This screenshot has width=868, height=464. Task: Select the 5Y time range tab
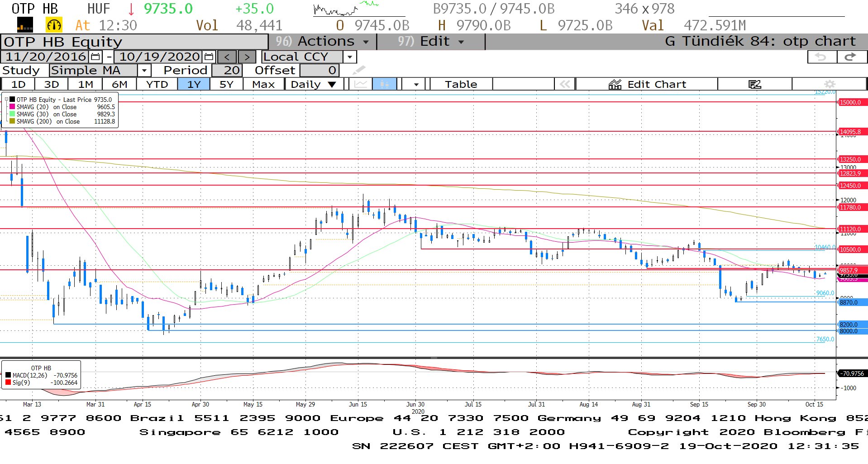tap(226, 84)
